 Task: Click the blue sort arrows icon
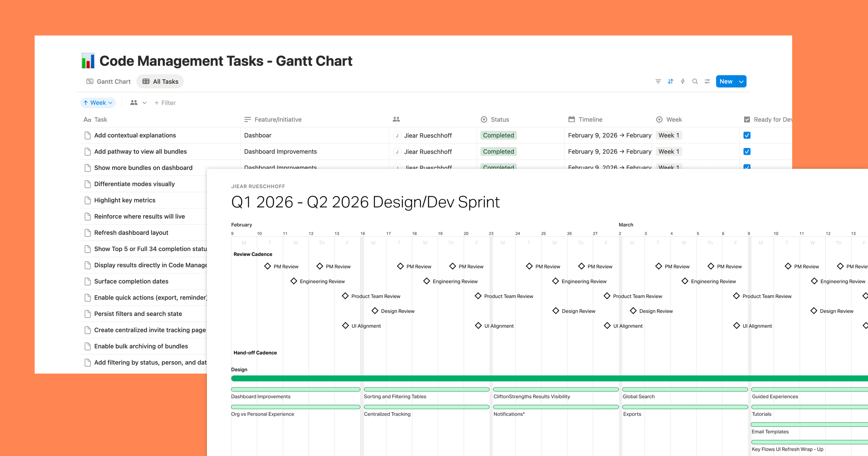[x=670, y=81]
